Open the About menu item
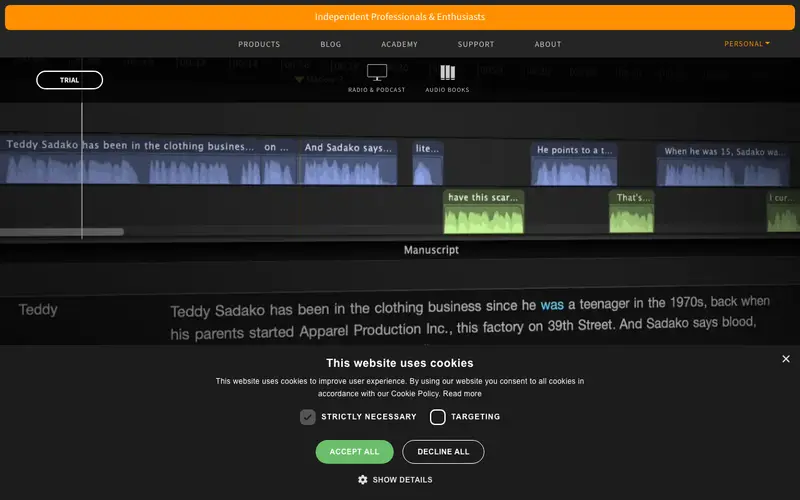 click(x=547, y=44)
